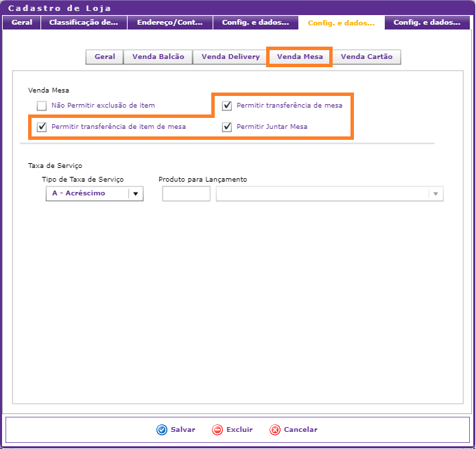Toggle Permitir transferência de item de mesa
This screenshot has height=449, width=476.
tap(42, 127)
